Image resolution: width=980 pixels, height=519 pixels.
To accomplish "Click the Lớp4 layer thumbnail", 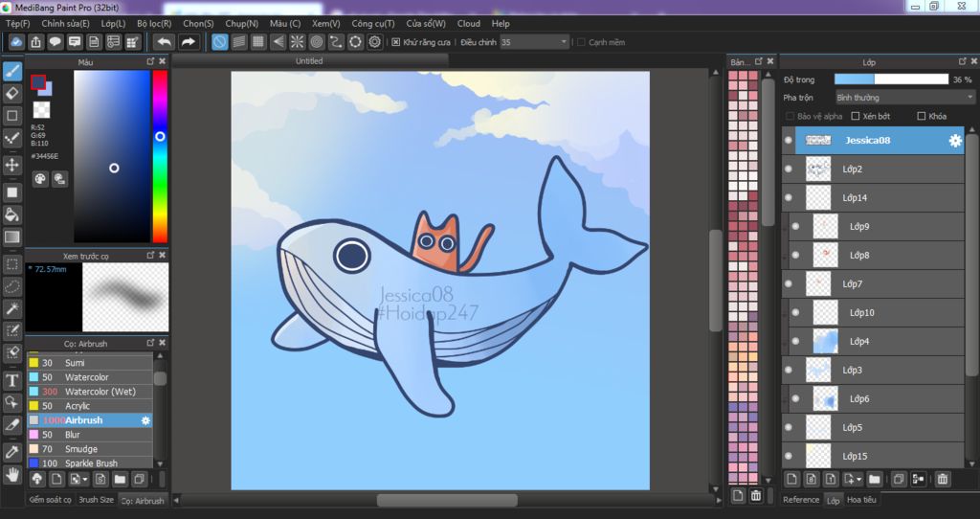I will tap(825, 342).
